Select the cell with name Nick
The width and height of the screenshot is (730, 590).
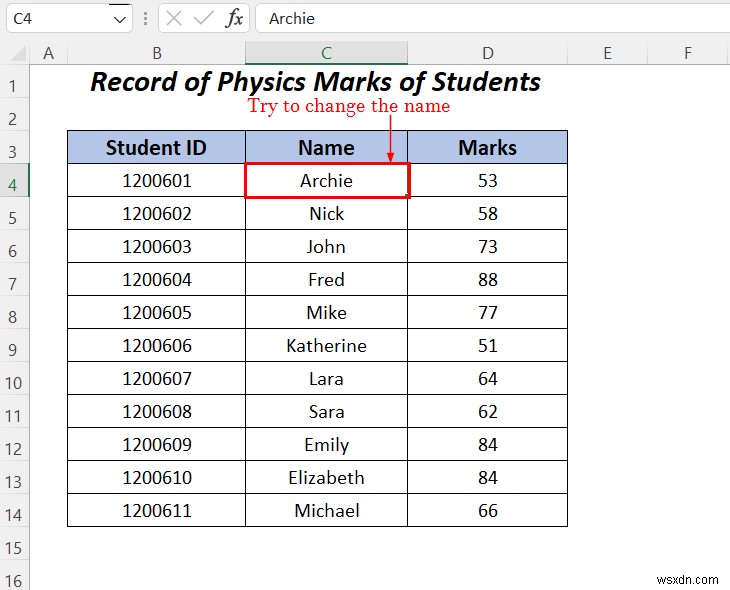click(326, 213)
